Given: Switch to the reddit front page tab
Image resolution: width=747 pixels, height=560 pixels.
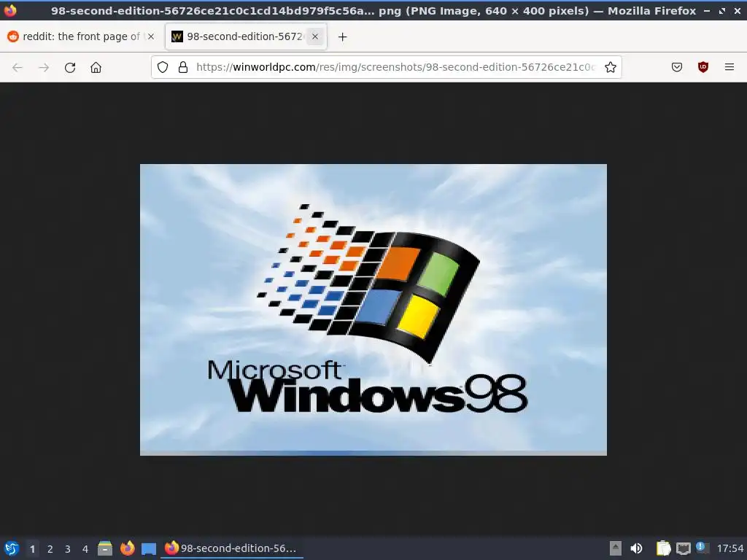Looking at the screenshot, I should point(81,36).
